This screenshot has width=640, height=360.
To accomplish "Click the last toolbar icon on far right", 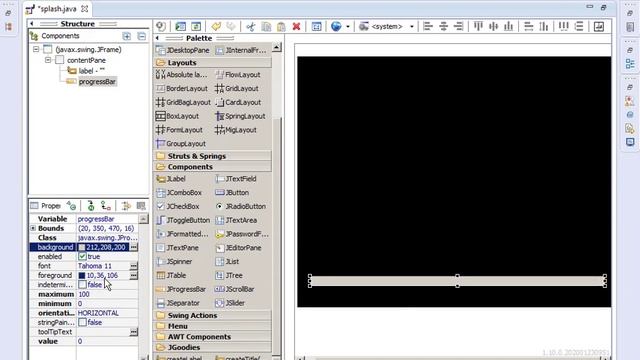I will tap(599, 27).
